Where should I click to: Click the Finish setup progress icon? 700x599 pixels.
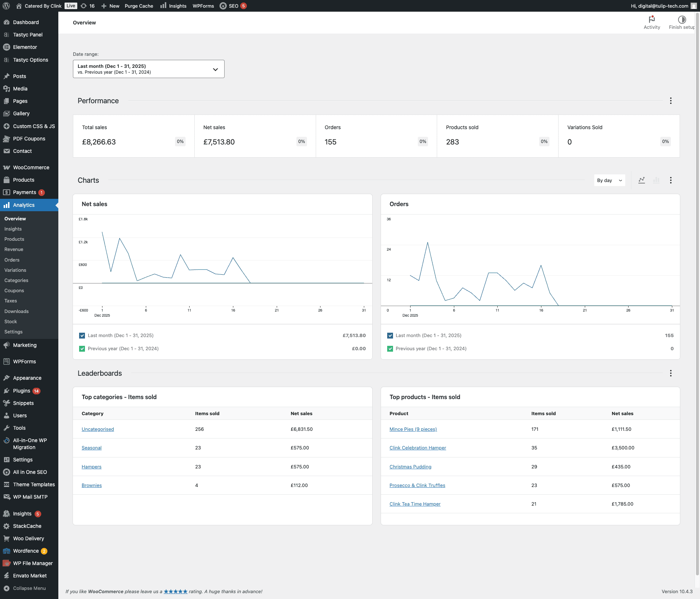pos(681,19)
